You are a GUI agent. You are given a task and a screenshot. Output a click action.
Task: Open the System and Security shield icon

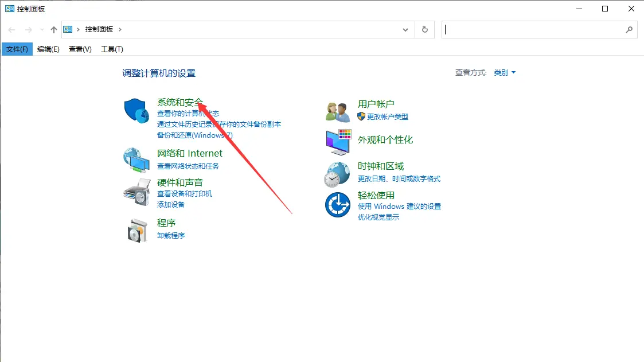[x=136, y=111]
